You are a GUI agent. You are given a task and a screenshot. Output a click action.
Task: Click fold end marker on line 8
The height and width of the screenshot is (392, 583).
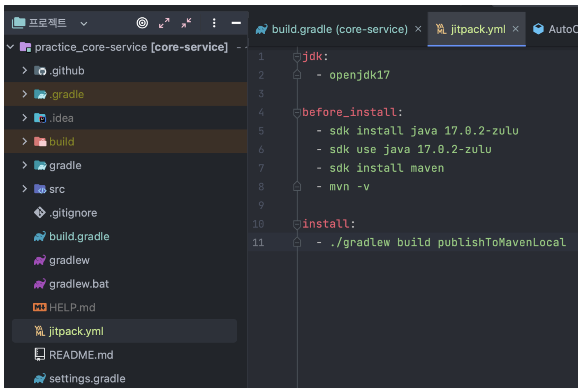[297, 187]
